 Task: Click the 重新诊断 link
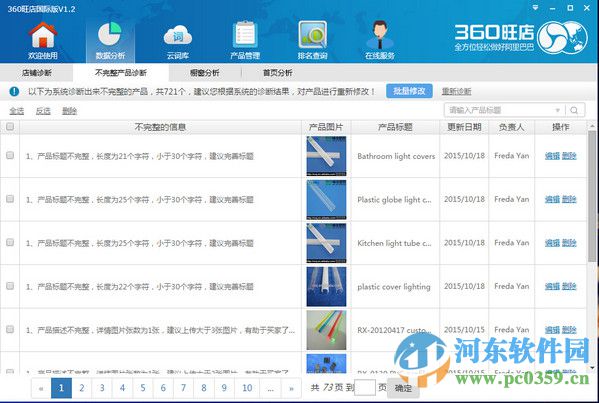457,92
